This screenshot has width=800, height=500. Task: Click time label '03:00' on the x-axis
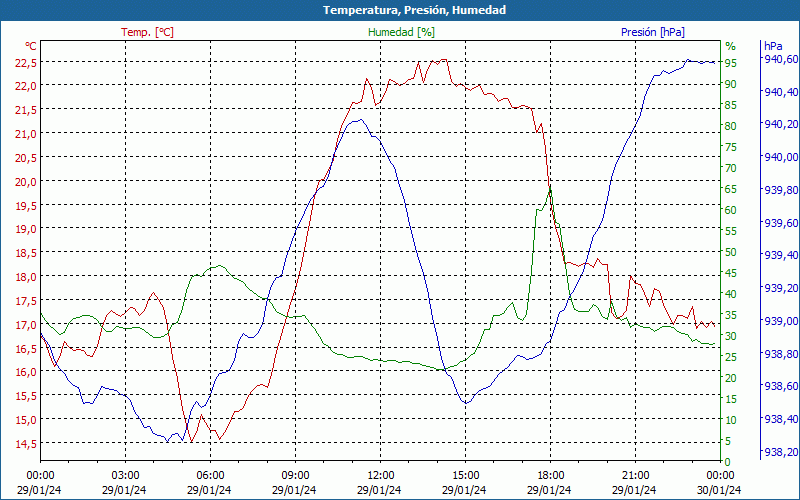(126, 476)
